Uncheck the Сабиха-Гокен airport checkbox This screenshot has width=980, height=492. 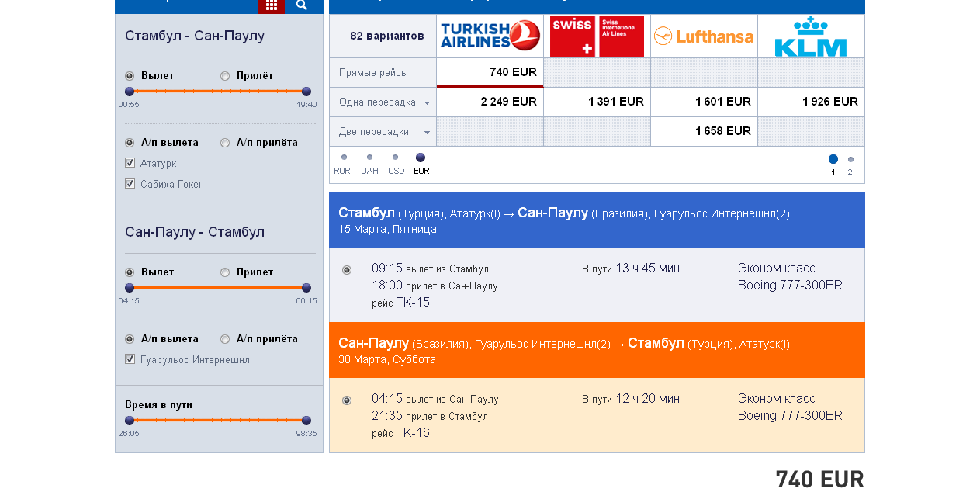tap(130, 184)
